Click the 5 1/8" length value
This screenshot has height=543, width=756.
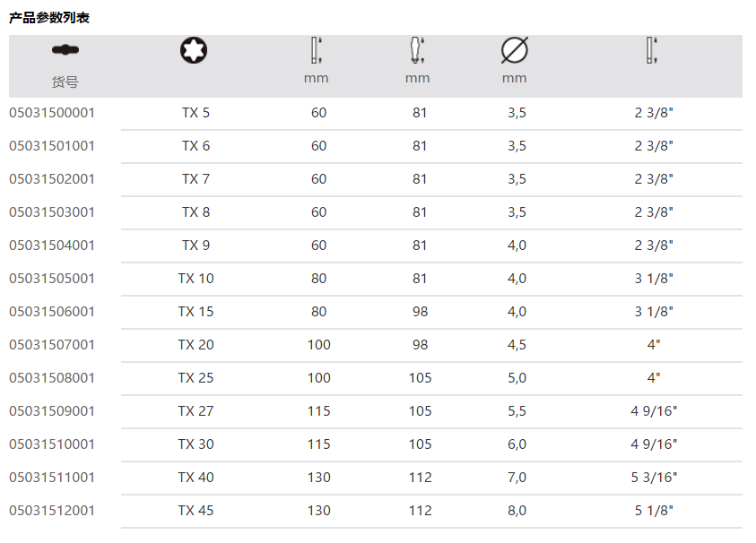click(654, 511)
